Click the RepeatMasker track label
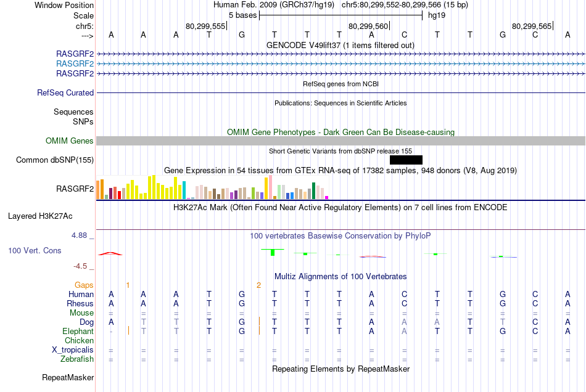This screenshot has width=586, height=392. pyautogui.click(x=68, y=377)
